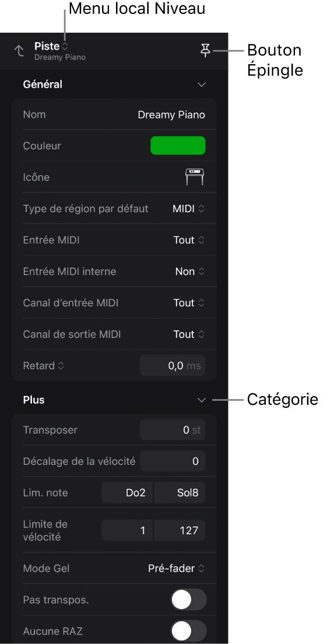
Task: Click the Lim. note Do2 field
Action: point(127,492)
